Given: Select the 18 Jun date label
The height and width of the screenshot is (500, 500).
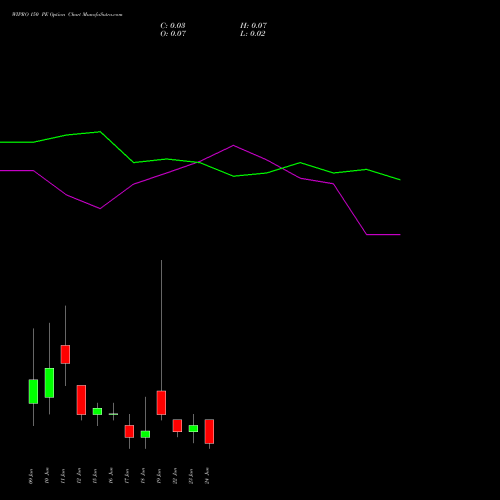Looking at the screenshot, I should pyautogui.click(x=143, y=476).
